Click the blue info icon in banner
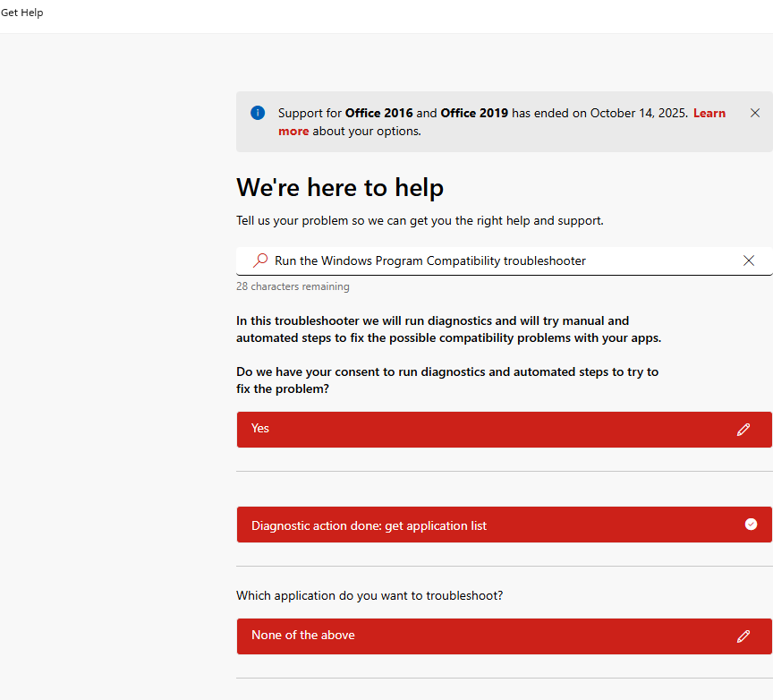The width and height of the screenshot is (773, 700). [x=258, y=113]
